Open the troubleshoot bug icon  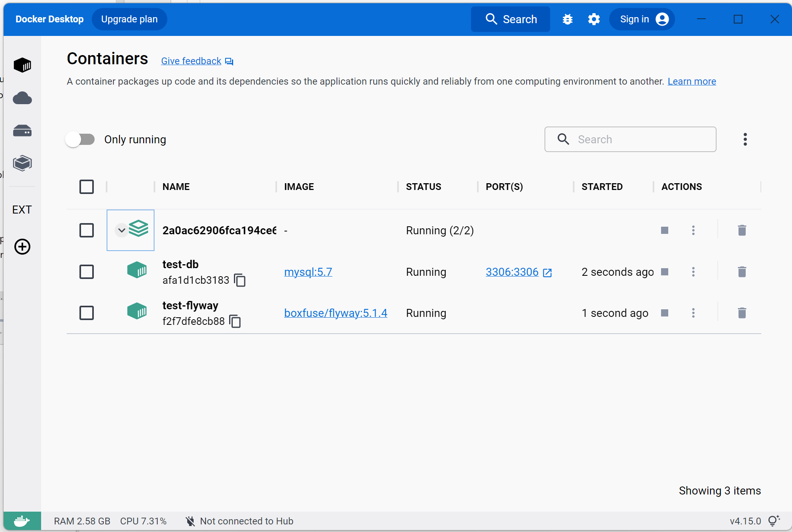567,19
